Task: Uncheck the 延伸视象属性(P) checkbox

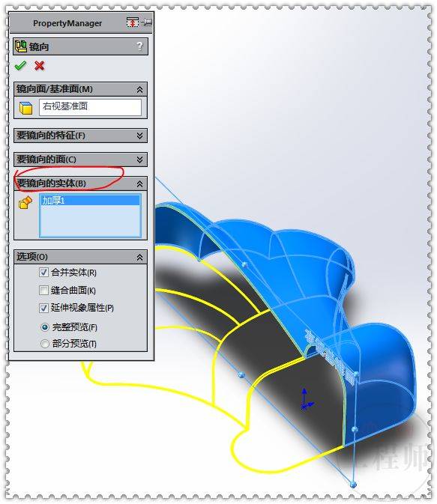Action: point(43,308)
